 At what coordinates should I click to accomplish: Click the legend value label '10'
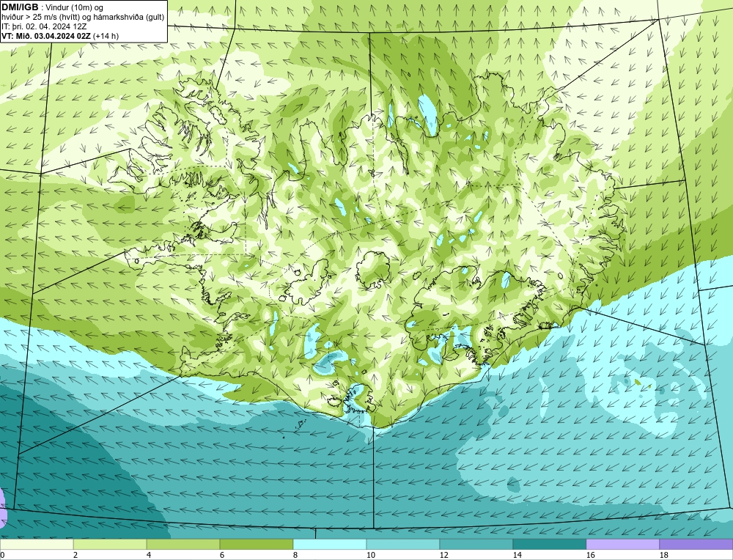click(371, 556)
